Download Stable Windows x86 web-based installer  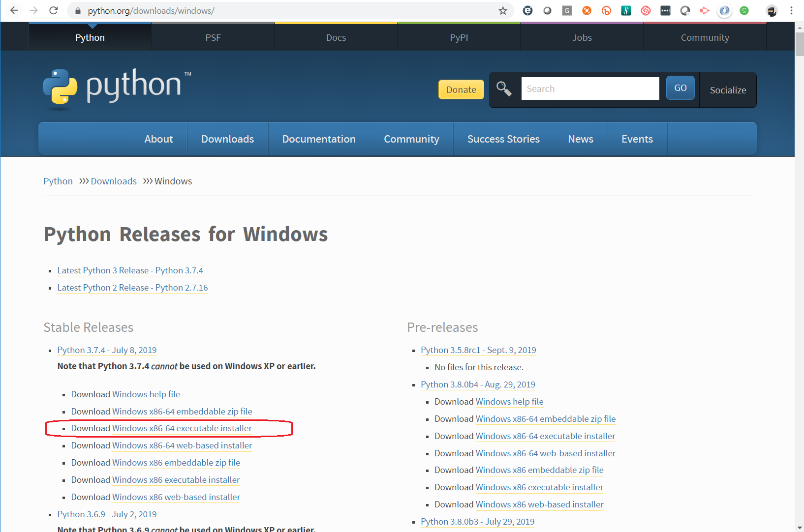point(176,497)
